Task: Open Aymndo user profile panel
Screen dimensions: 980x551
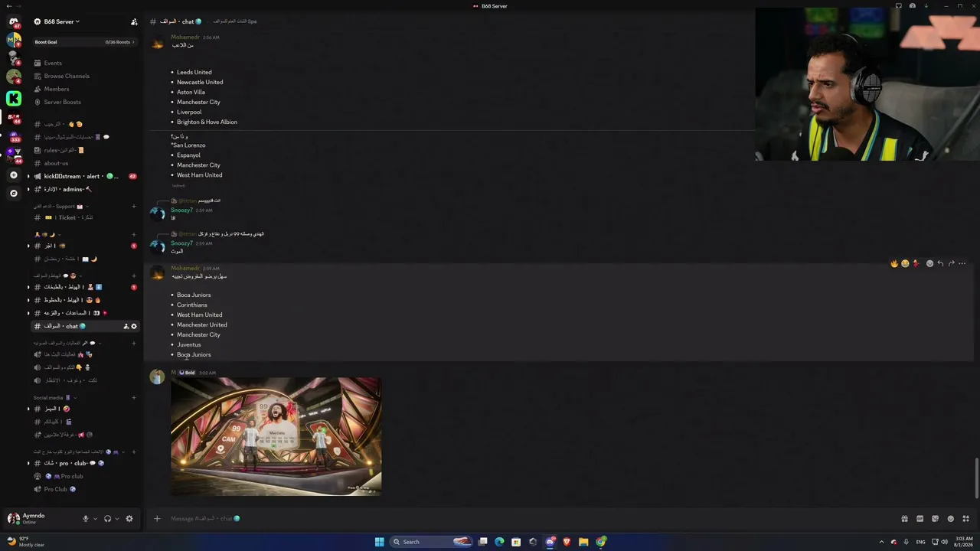Action: pyautogui.click(x=34, y=518)
